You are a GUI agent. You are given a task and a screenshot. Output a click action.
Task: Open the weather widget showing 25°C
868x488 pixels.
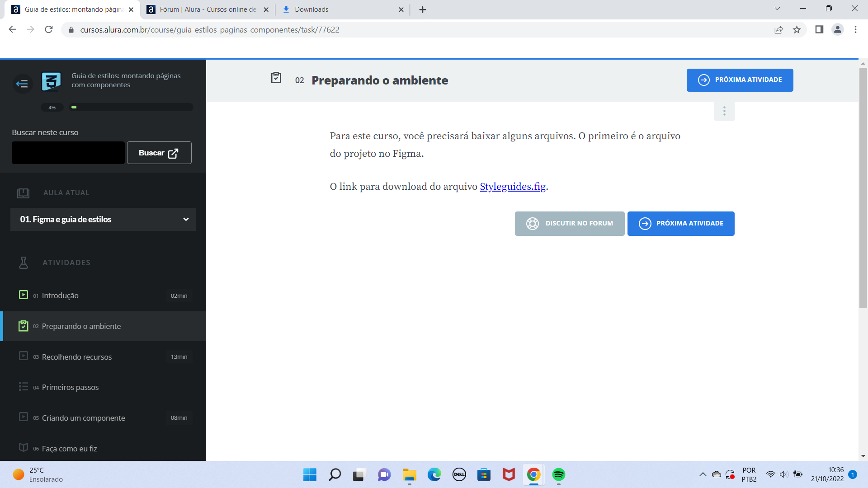pos(38,475)
